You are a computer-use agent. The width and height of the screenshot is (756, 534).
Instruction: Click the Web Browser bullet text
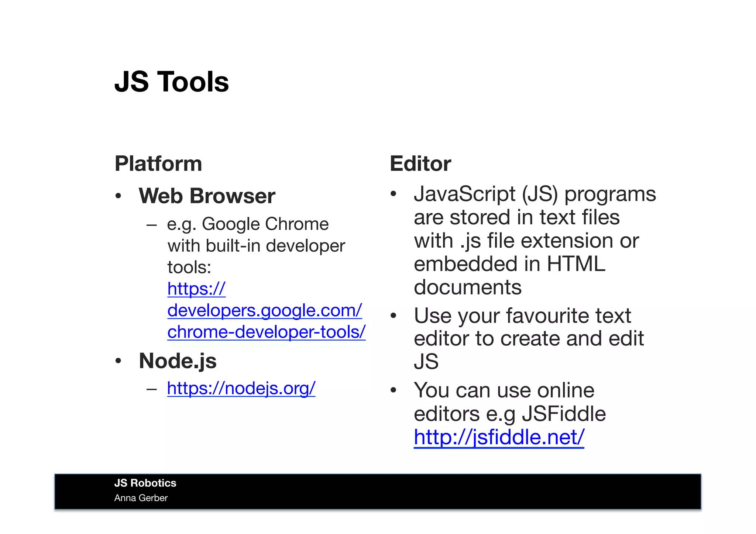[207, 196]
